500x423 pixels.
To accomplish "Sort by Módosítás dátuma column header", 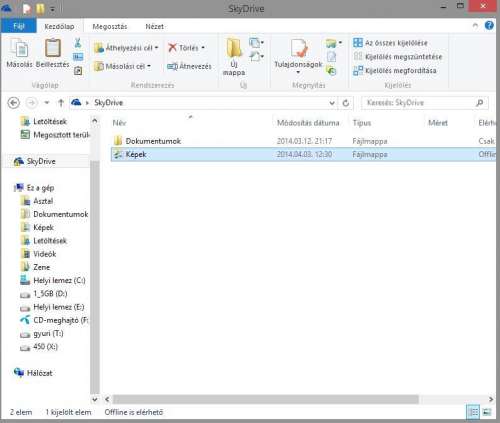I will [x=311, y=123].
